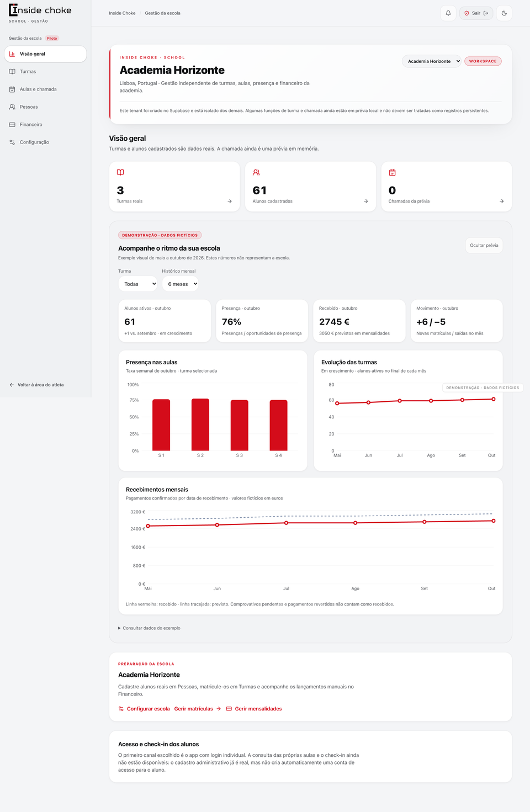Viewport: 530px width, 812px height.
Task: Click the Configurar escola link
Action: 144,709
